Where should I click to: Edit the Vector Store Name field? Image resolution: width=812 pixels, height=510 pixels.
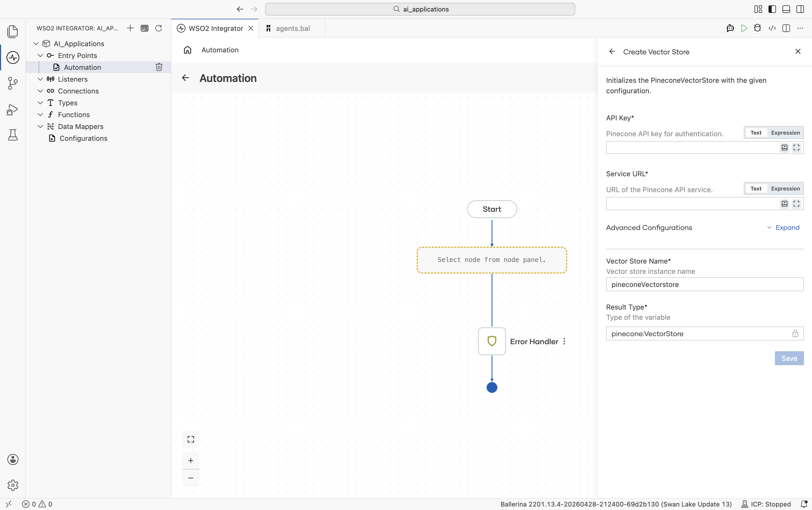(x=705, y=284)
